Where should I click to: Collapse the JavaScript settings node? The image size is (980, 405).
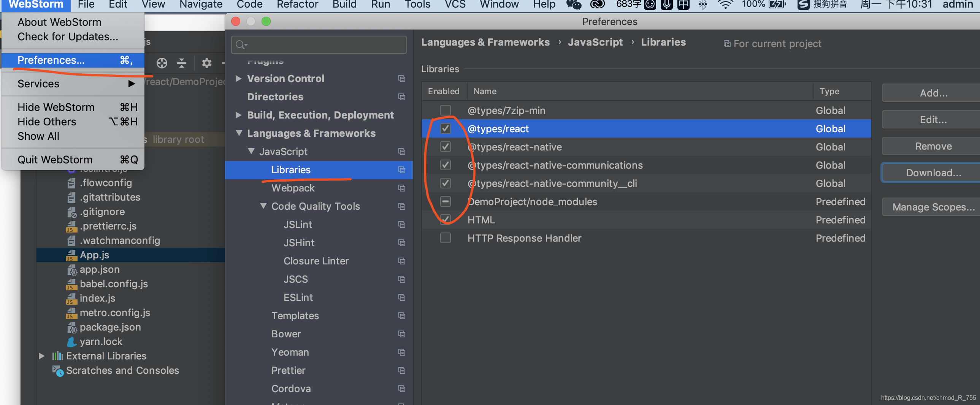coord(251,152)
